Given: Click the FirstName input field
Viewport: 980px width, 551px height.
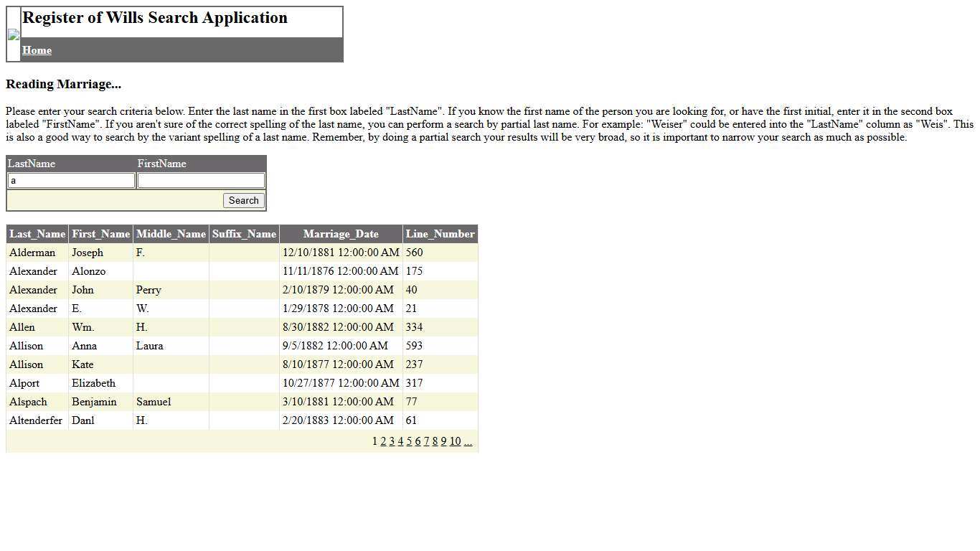Looking at the screenshot, I should click(x=200, y=180).
